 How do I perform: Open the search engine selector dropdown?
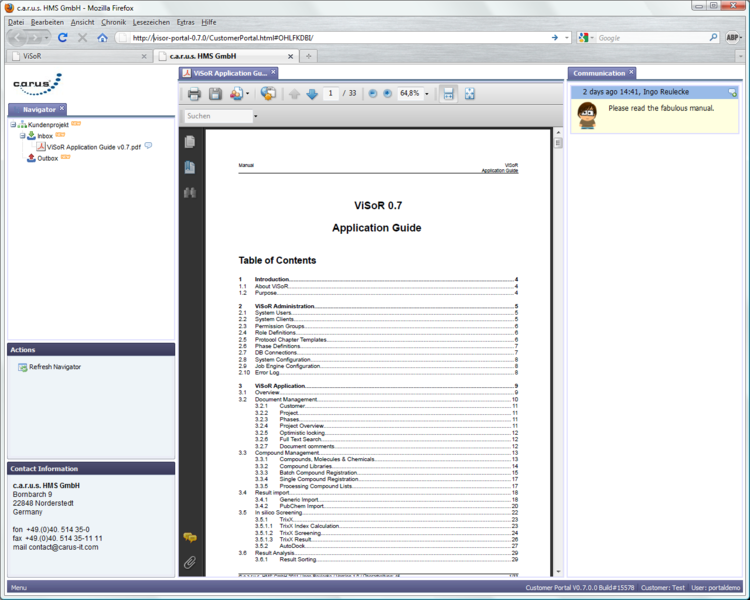coord(585,37)
